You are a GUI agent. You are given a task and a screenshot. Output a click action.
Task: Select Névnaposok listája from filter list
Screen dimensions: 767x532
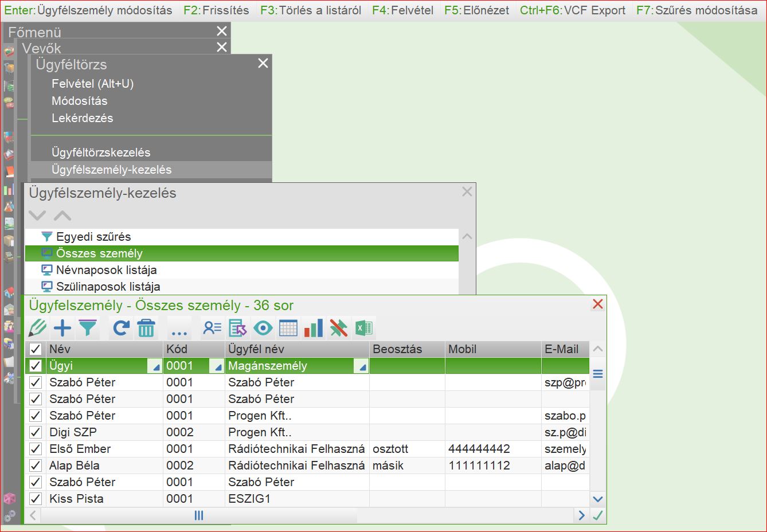click(x=106, y=270)
